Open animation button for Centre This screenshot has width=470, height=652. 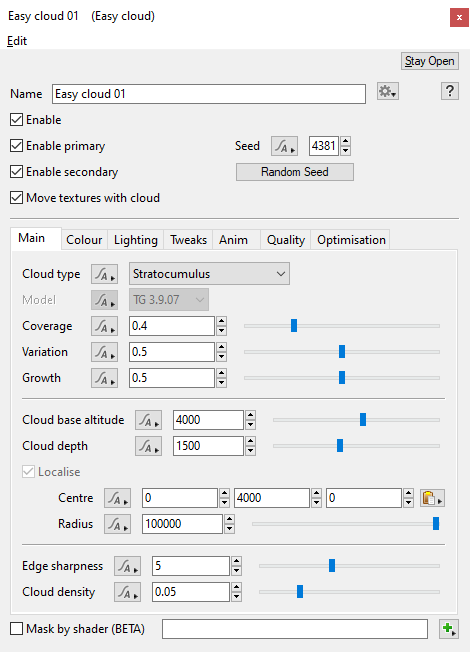(117, 498)
